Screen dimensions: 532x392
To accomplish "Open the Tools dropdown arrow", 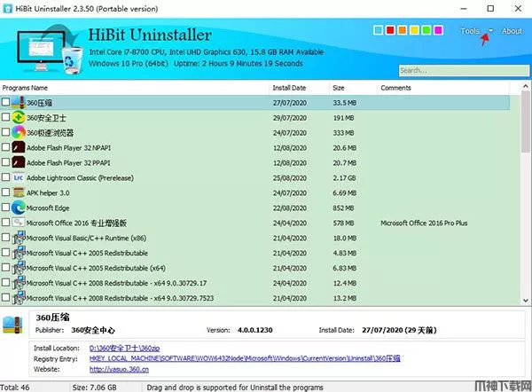I will (490, 31).
